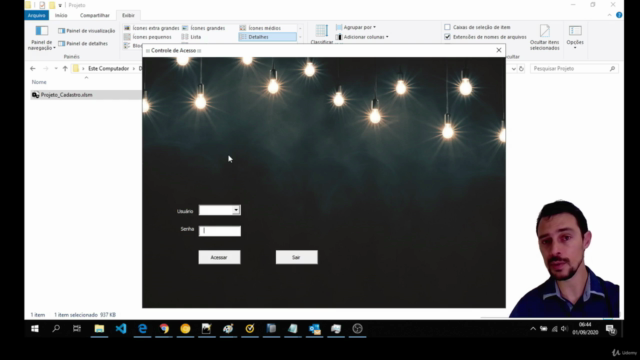Refresh the Explorer folder view
Screen dimensions: 640x360
(521, 69)
